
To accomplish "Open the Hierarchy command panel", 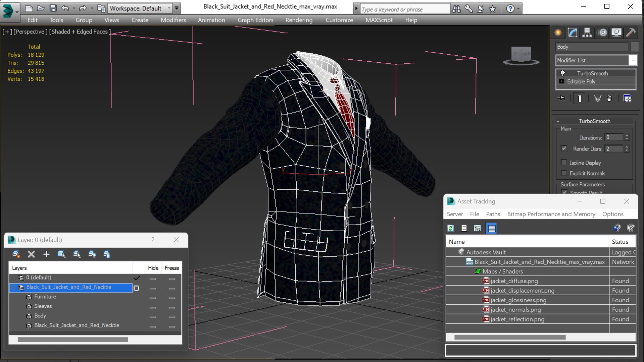I will pyautogui.click(x=587, y=33).
